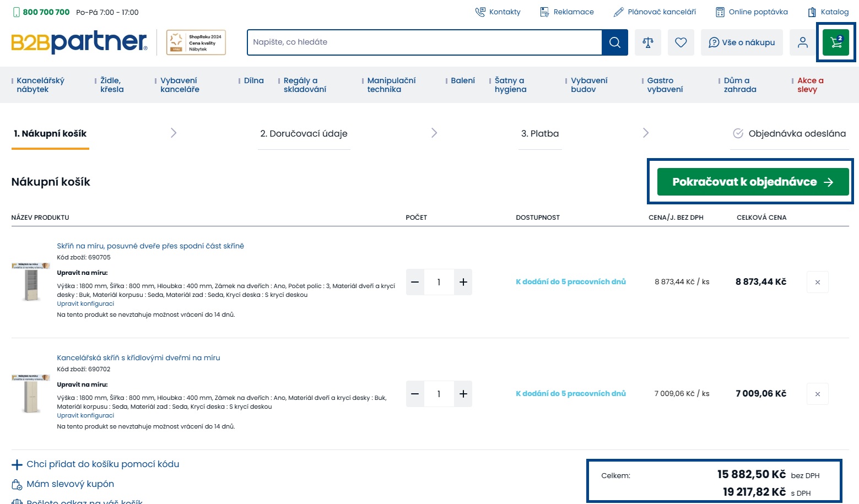Click the magnifier search button

[614, 42]
